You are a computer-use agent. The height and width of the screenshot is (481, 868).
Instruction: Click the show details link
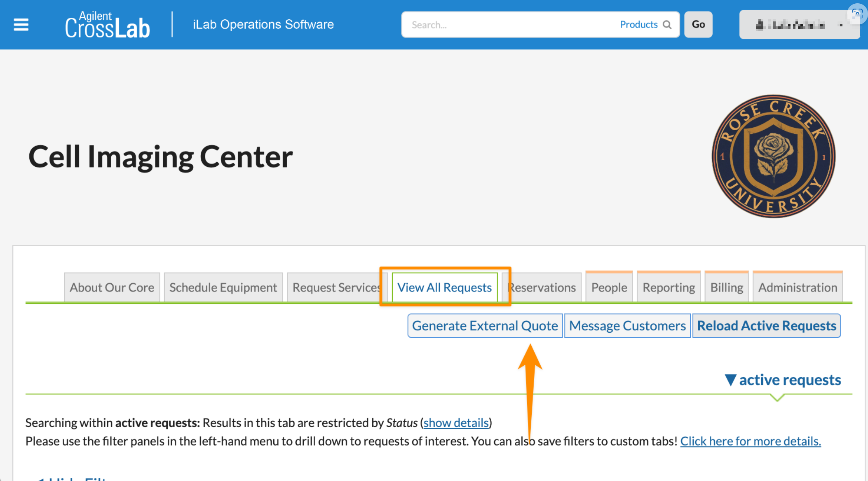(x=456, y=423)
